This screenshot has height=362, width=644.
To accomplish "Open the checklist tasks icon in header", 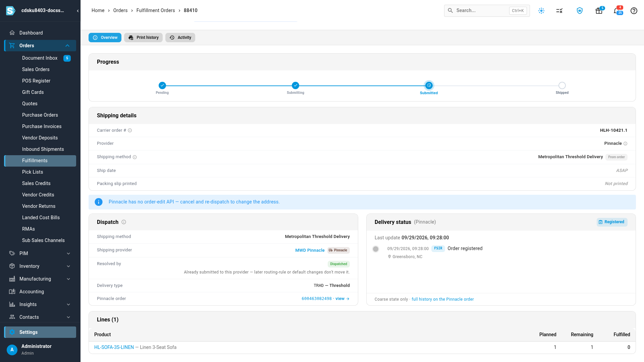I will 559,11.
